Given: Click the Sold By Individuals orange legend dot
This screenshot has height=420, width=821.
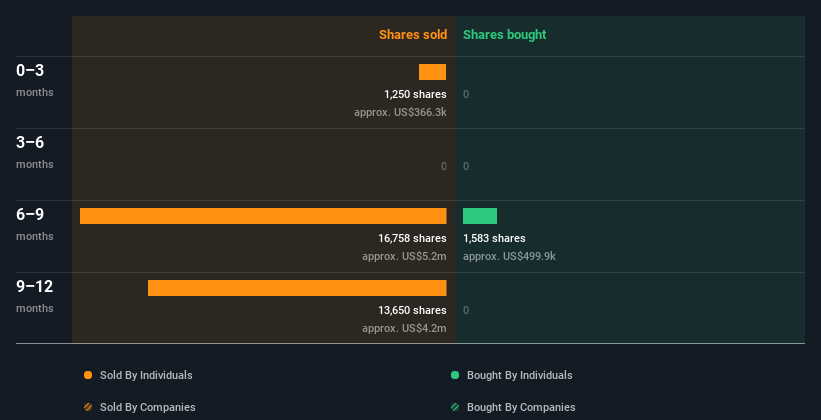Looking at the screenshot, I should coord(88,375).
